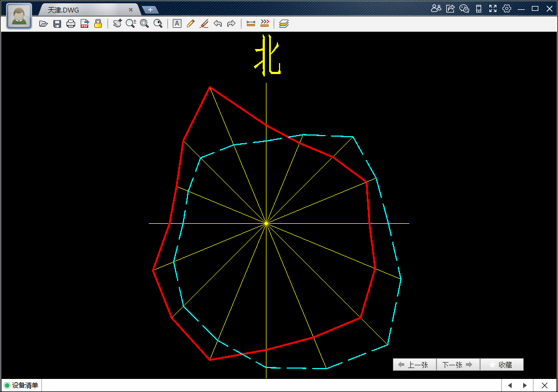
Task: Save the drawing with the floppy disk icon
Action: [57, 23]
